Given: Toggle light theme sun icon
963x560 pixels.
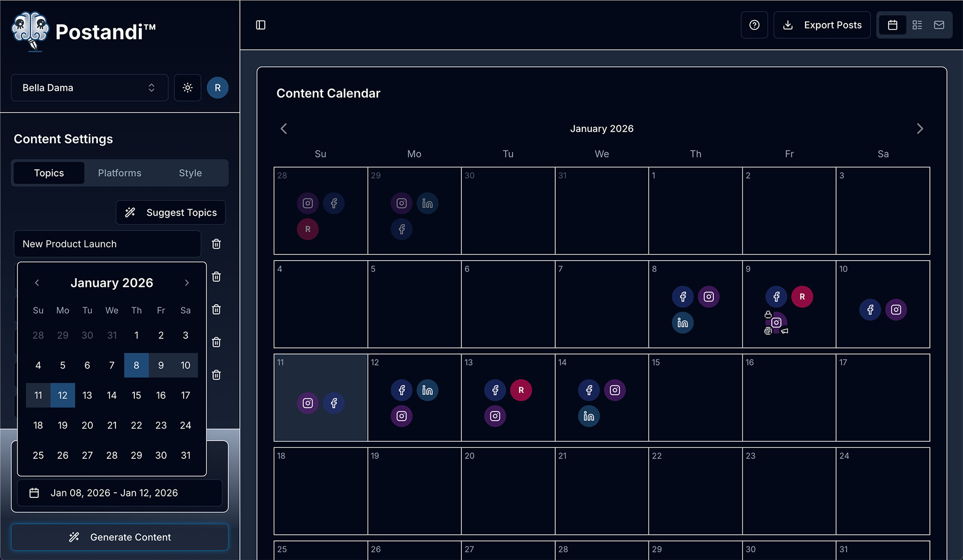Looking at the screenshot, I should 188,88.
